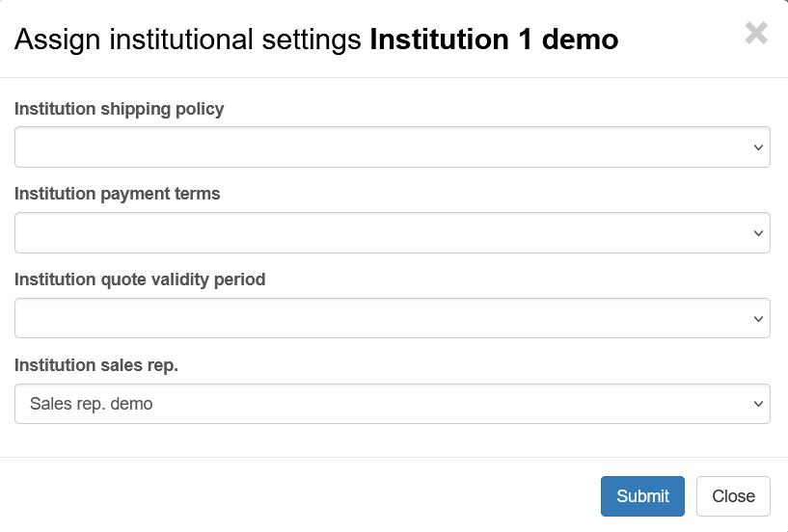
Task: Dismiss the dialog with the X icon
Action: (x=756, y=34)
